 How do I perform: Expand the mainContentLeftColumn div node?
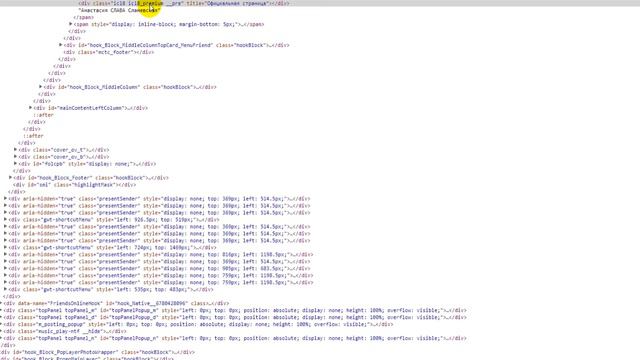(x=31, y=108)
